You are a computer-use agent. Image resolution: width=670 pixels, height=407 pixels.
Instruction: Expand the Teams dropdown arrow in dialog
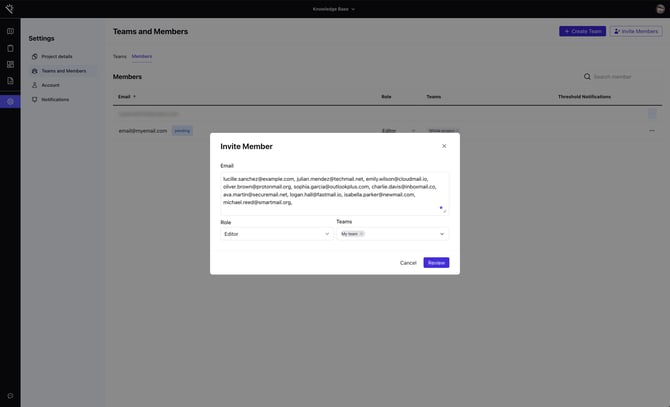(442, 234)
